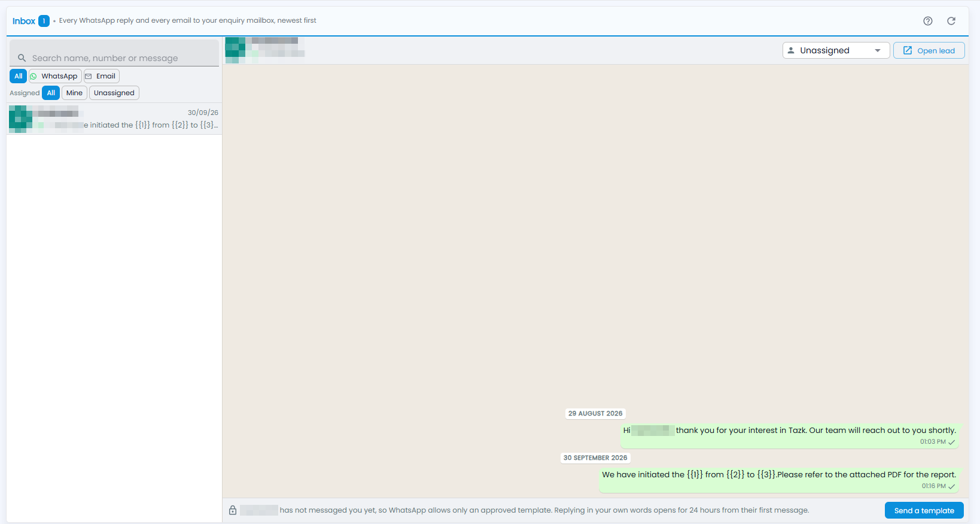Click the unread count badge beside Inbox
This screenshot has width=980, height=524.
coord(44,21)
